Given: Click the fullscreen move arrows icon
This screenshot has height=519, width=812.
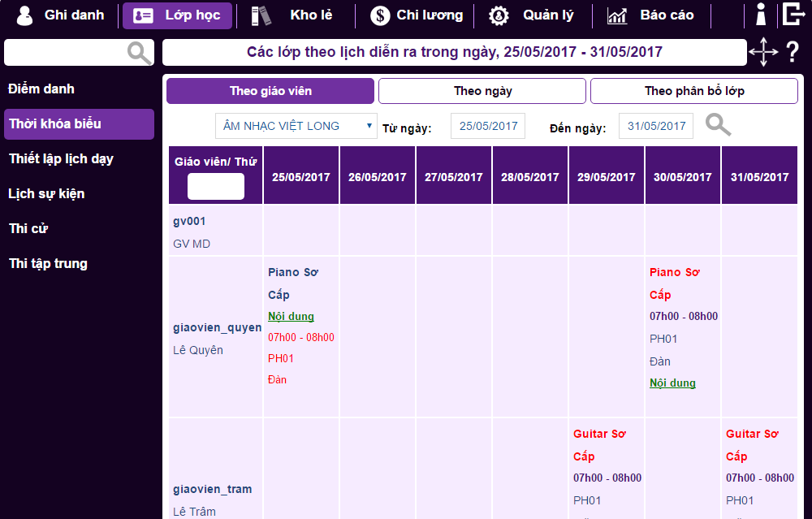Looking at the screenshot, I should click(x=762, y=53).
